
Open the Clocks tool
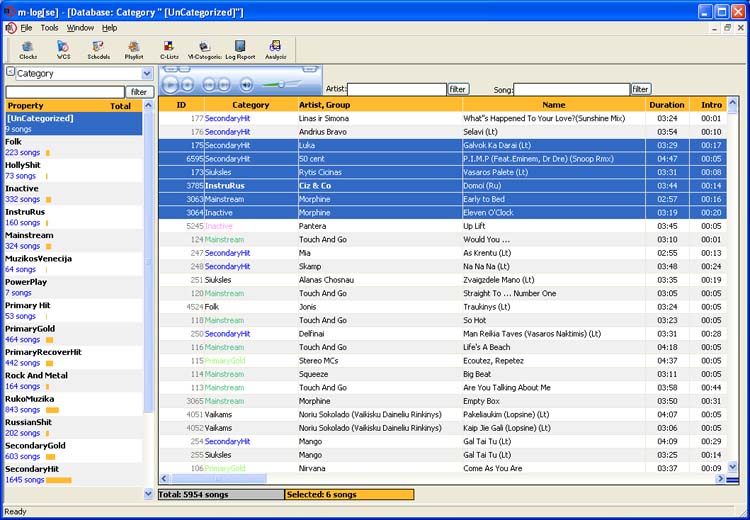click(28, 50)
